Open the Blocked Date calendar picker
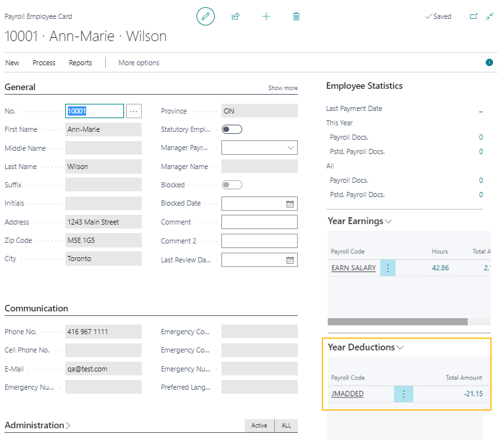The width and height of the screenshot is (504, 440). 290,204
